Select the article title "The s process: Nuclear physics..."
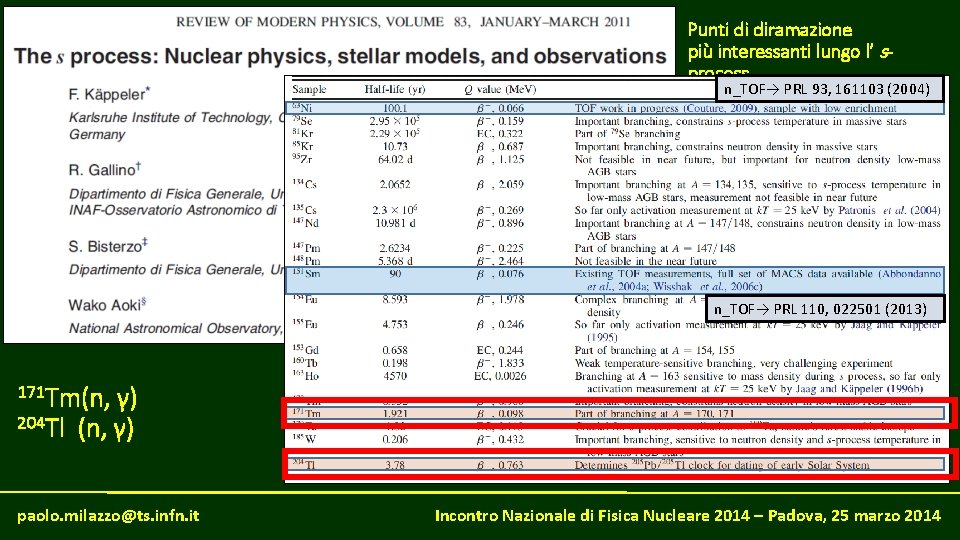This screenshot has height=540, width=960. [x=340, y=56]
